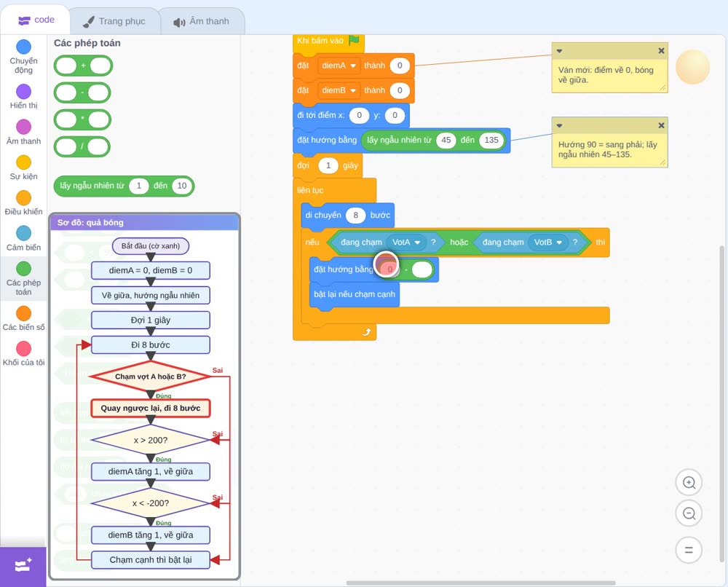Click the 8 steps input field

click(356, 216)
